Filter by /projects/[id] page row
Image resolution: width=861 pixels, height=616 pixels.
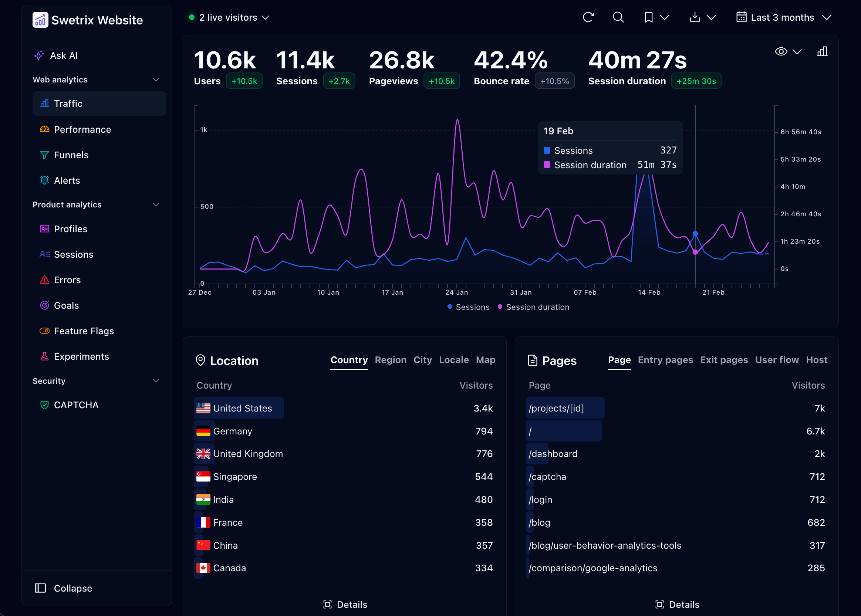[677, 408]
